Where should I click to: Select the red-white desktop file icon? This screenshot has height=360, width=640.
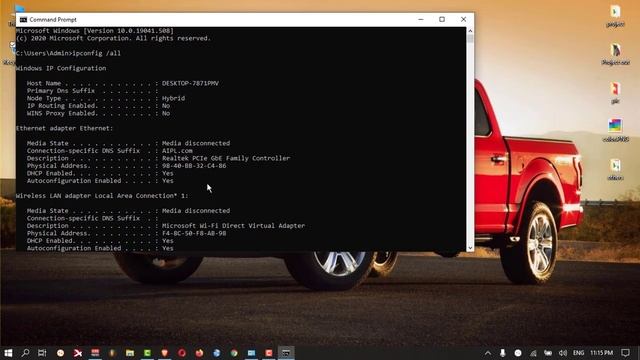click(615, 89)
